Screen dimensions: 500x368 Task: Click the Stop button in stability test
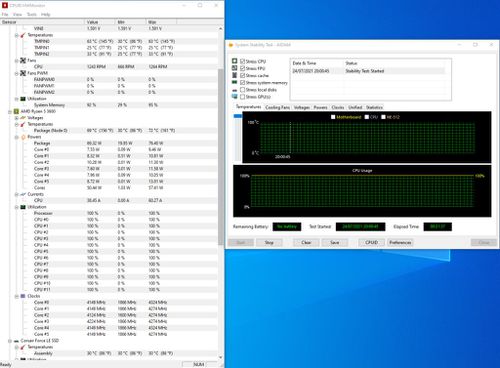pos(269,242)
